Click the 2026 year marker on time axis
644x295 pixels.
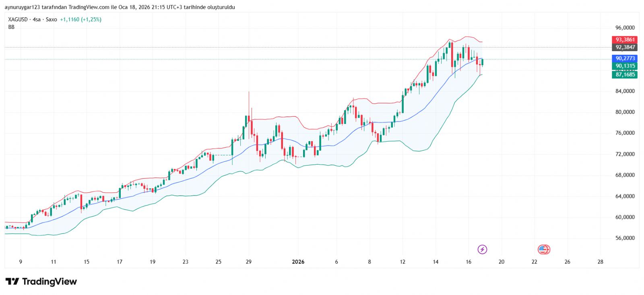pos(298,262)
